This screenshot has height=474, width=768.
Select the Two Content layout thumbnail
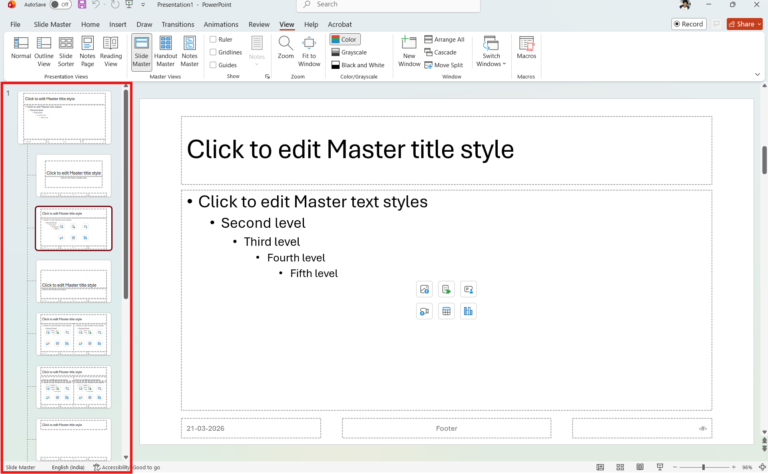coord(73,334)
